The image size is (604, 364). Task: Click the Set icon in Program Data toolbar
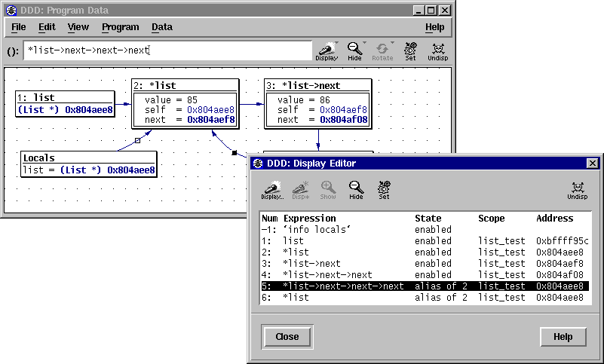coord(410,51)
